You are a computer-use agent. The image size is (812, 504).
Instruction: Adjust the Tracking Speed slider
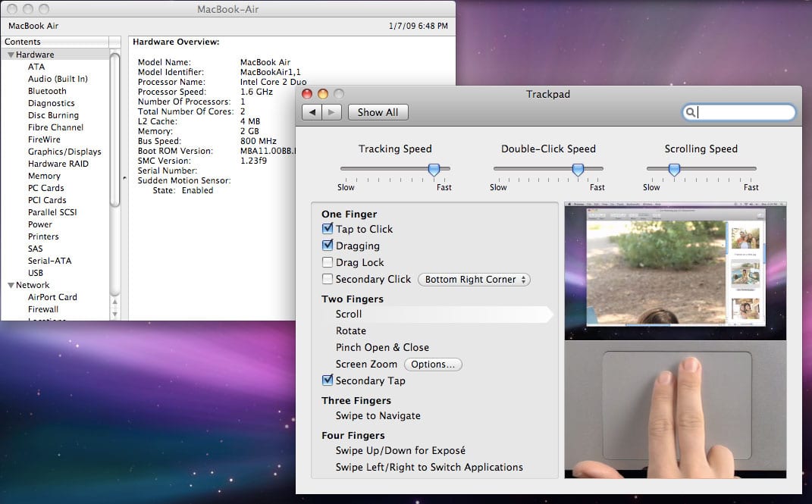[434, 169]
